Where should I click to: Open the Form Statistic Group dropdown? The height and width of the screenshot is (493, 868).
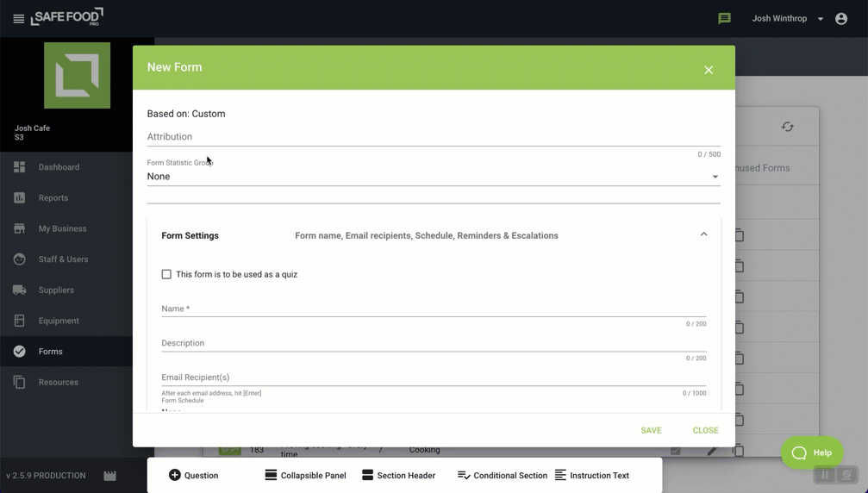[434, 177]
